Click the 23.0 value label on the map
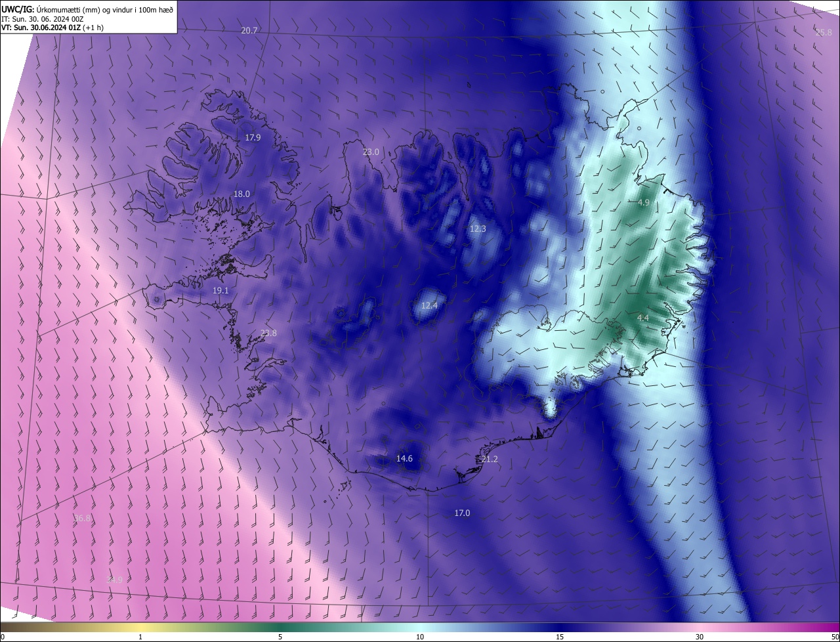This screenshot has width=840, height=642. pyautogui.click(x=371, y=152)
